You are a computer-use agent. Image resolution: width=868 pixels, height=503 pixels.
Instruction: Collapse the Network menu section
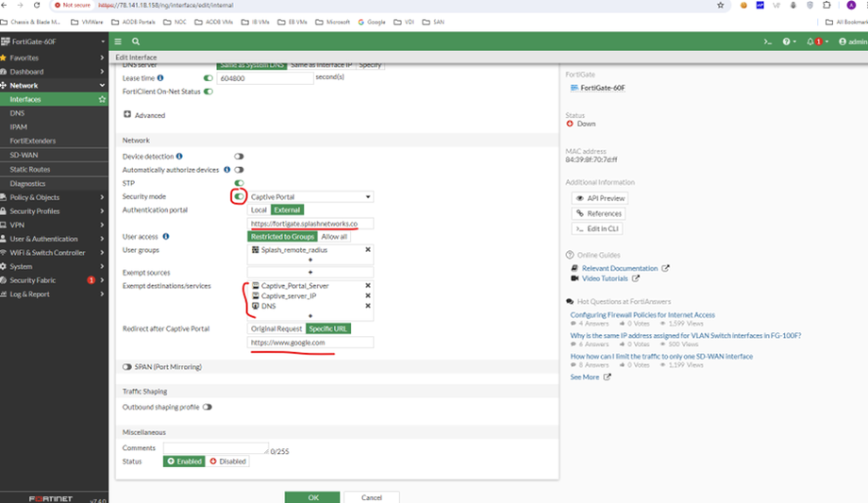point(54,85)
